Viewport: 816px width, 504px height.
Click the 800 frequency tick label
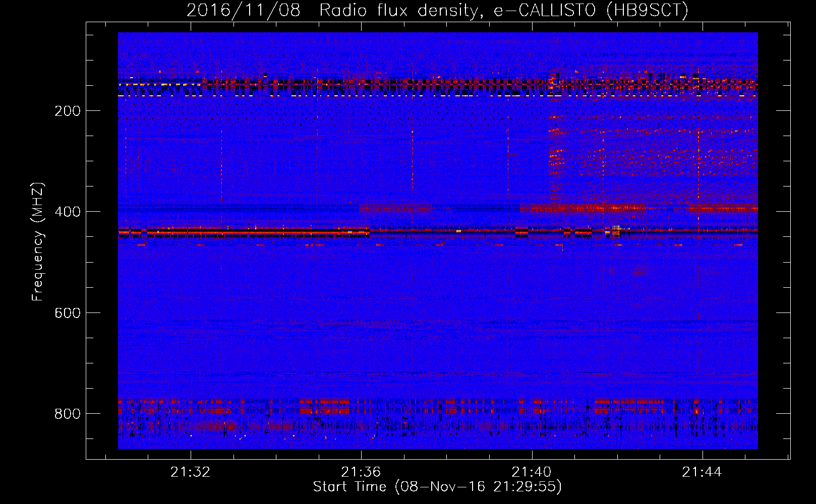pos(68,414)
